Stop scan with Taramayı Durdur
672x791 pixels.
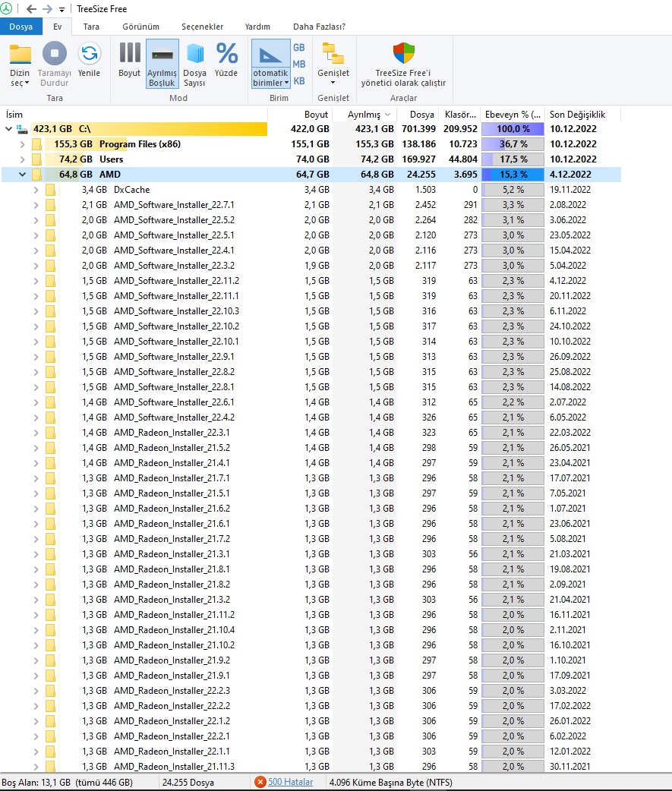pyautogui.click(x=55, y=65)
